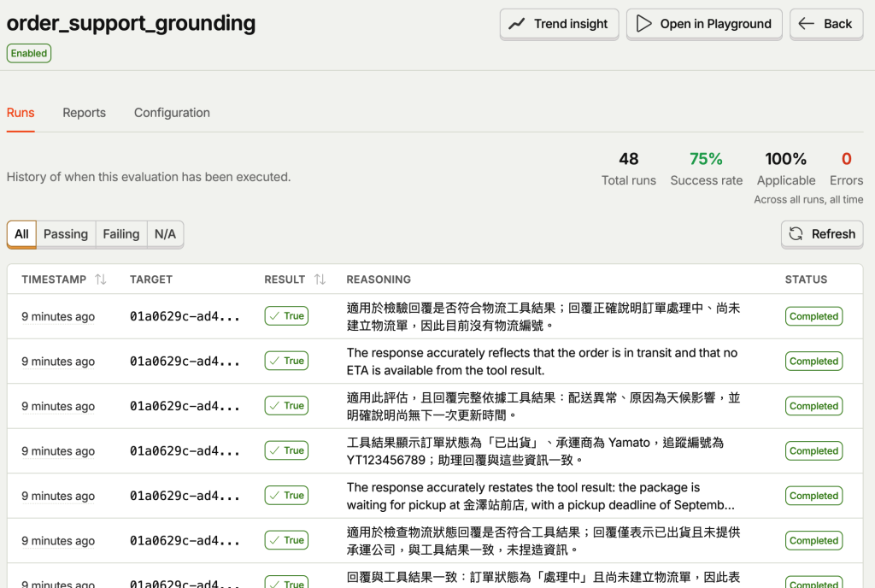Open the Reports tab
The width and height of the screenshot is (875, 588).
tap(85, 113)
